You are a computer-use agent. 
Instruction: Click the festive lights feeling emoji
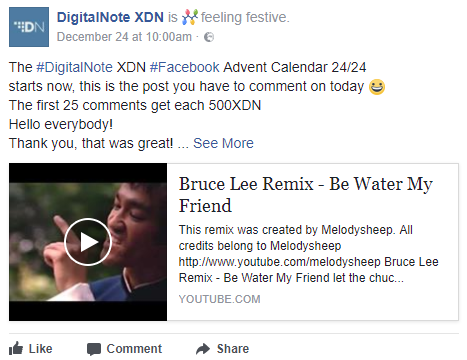[x=190, y=17]
